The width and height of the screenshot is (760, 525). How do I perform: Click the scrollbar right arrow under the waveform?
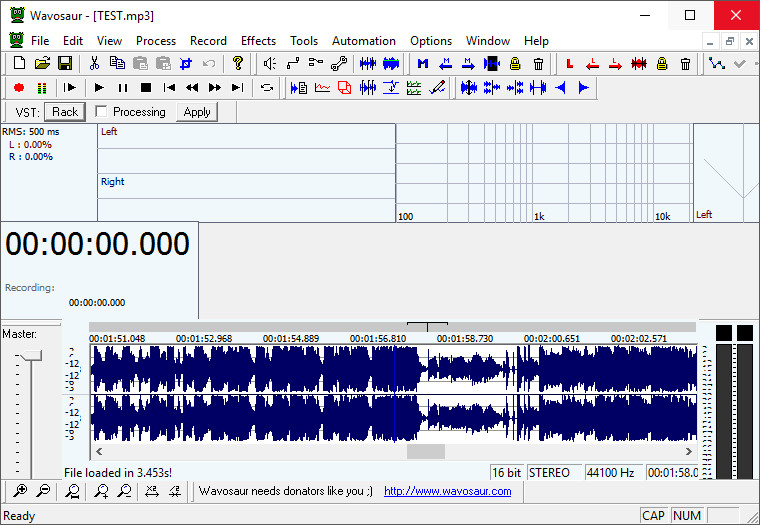688,451
